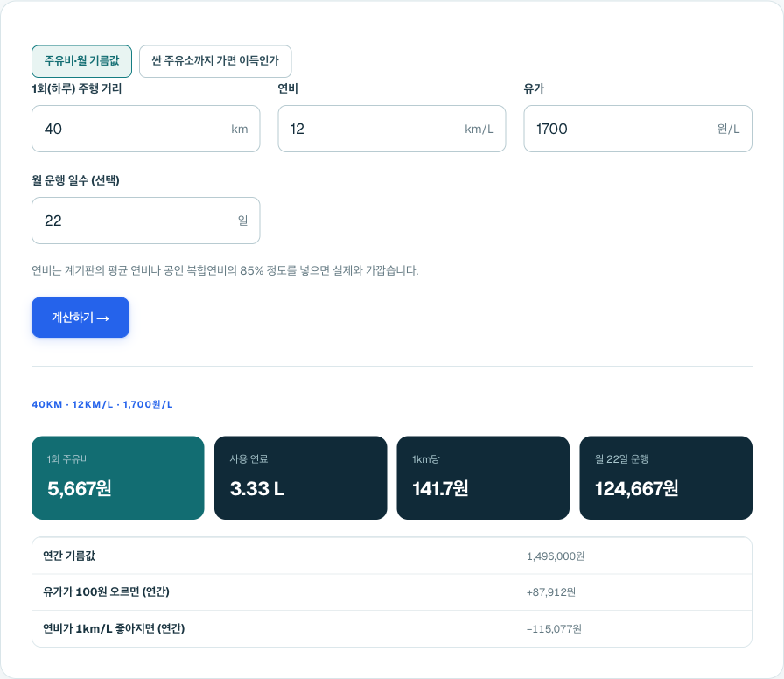Click the 1km당 141.7원 card
The width and height of the screenshot is (784, 679).
pyautogui.click(x=483, y=478)
